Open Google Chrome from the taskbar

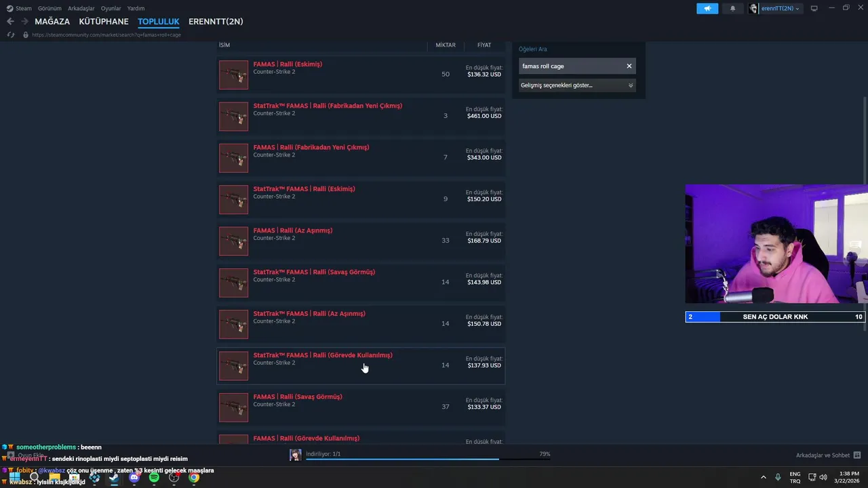pyautogui.click(x=194, y=478)
